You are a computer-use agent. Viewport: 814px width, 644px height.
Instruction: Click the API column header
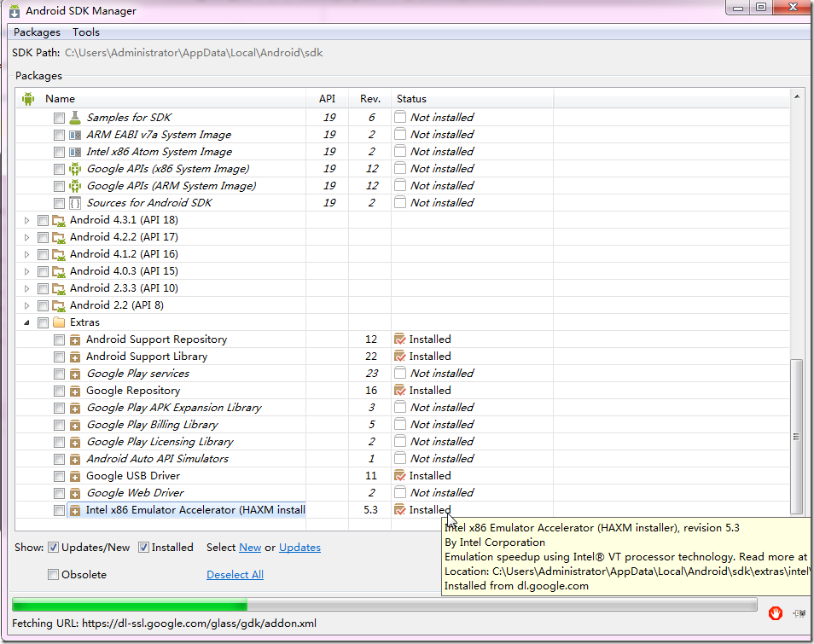(x=327, y=99)
